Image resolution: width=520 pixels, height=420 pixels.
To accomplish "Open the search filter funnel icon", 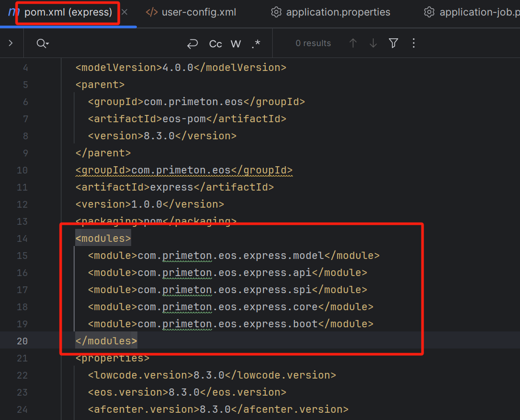I will coord(393,44).
